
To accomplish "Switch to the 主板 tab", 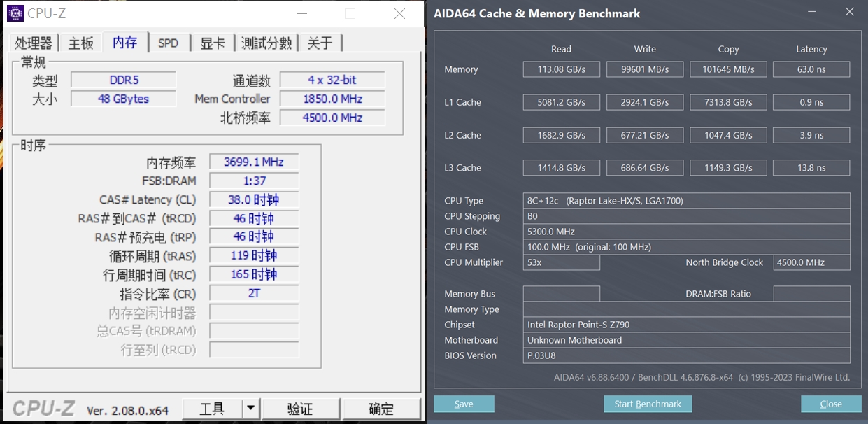I will point(80,43).
